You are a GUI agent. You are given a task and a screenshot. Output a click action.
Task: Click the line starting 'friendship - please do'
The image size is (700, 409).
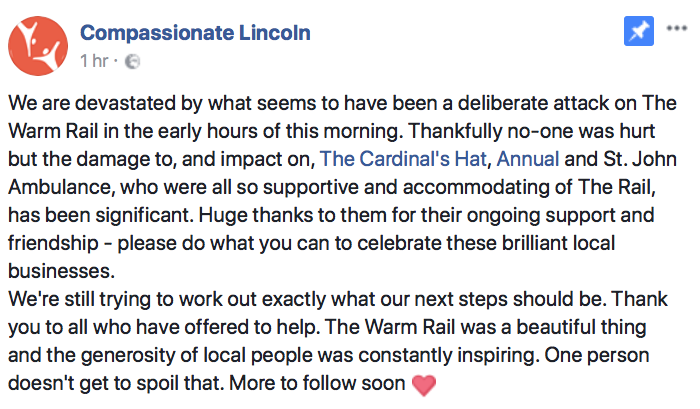[x=312, y=243]
